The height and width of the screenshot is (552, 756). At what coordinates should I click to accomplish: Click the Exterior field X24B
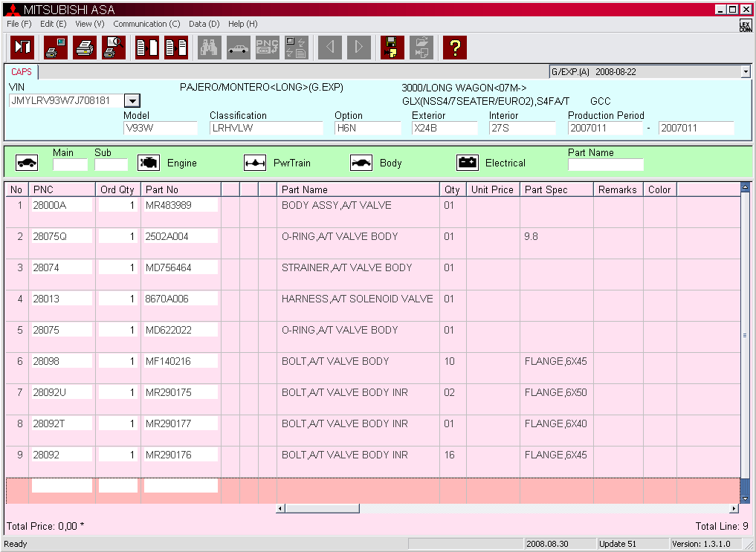click(445, 128)
